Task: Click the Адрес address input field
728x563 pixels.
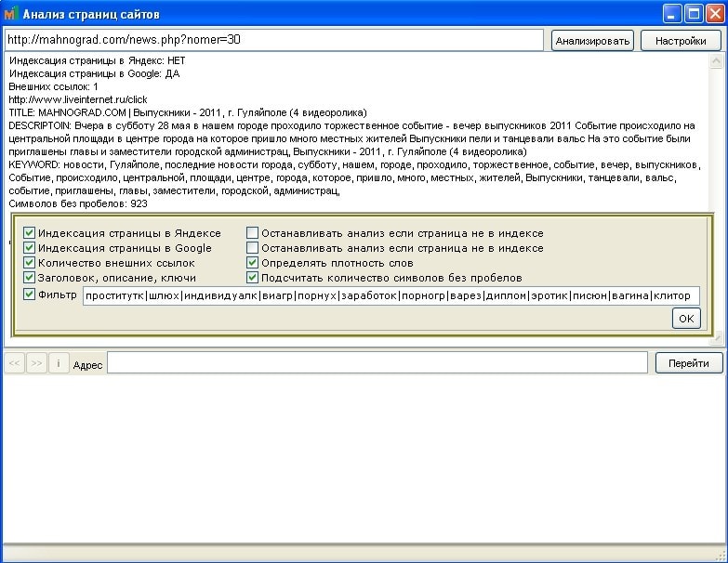Action: [x=377, y=362]
